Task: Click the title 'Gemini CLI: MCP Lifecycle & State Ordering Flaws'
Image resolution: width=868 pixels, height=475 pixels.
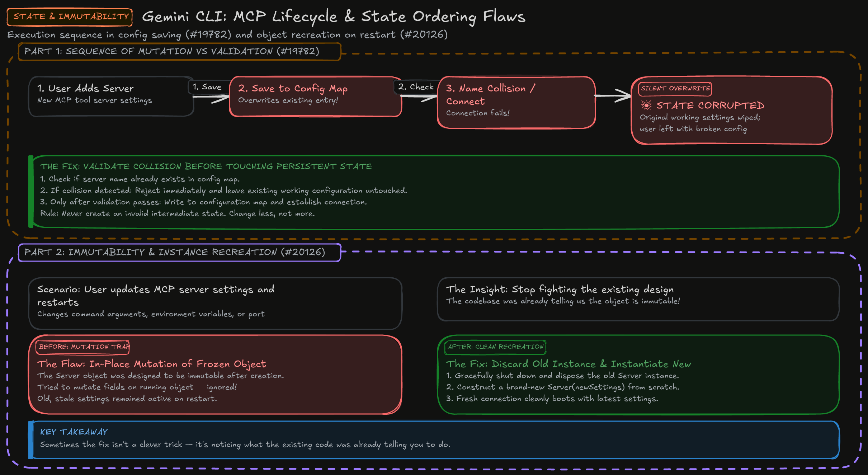Action: tap(334, 17)
